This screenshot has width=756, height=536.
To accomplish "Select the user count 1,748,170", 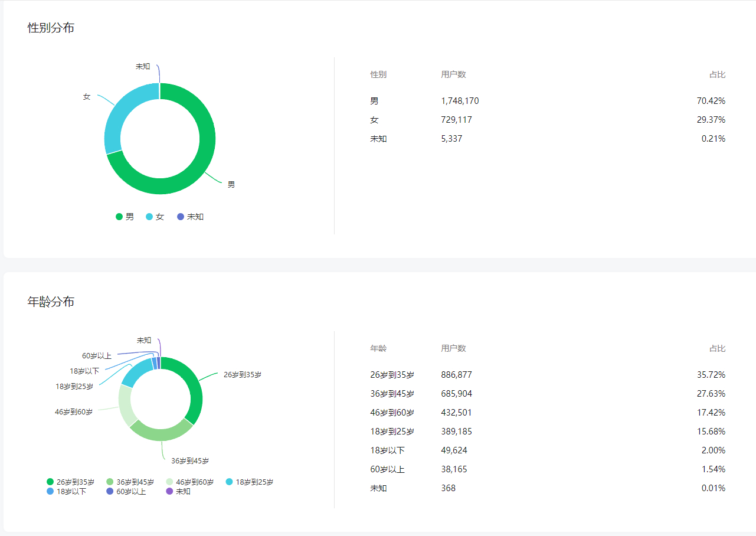I will click(x=460, y=101).
